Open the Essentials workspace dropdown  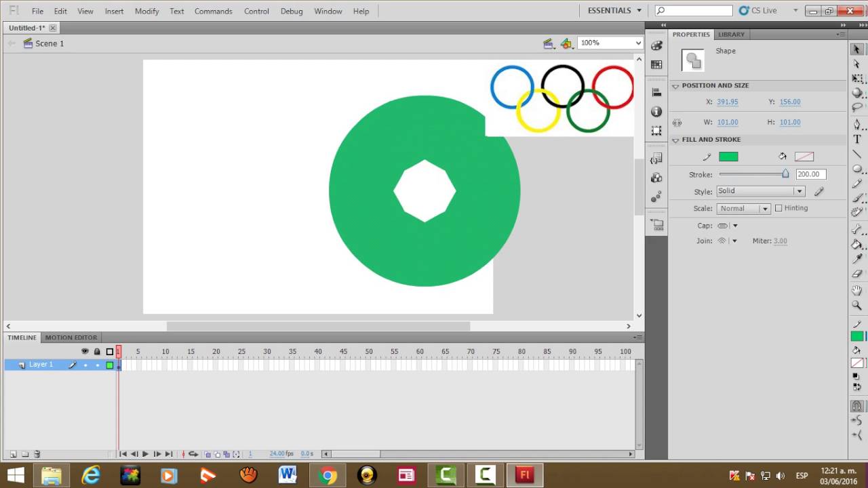[x=614, y=11]
